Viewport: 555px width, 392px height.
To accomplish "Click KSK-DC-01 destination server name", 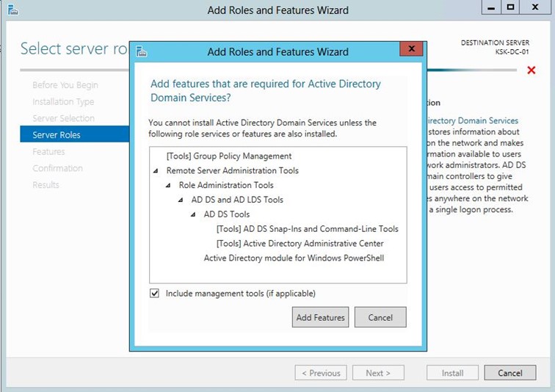I will point(512,51).
